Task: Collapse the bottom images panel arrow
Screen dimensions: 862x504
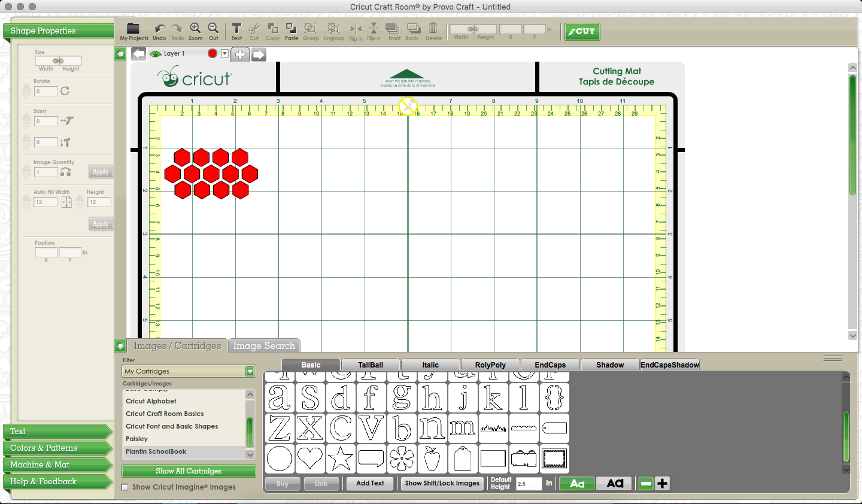Action: coord(120,346)
